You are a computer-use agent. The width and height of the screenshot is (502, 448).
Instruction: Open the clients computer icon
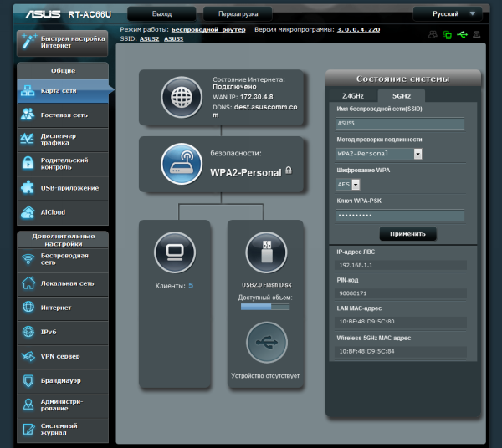point(175,252)
